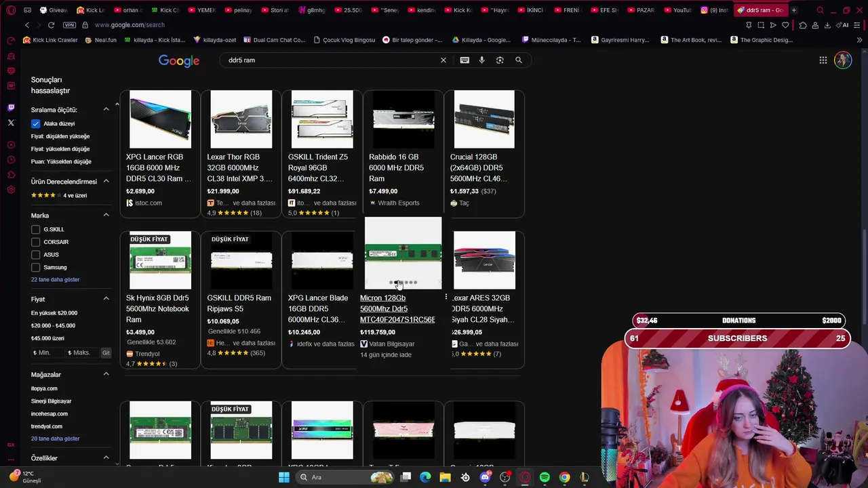The image size is (868, 488).
Task: Open Spotify from the taskbar
Action: tap(545, 478)
